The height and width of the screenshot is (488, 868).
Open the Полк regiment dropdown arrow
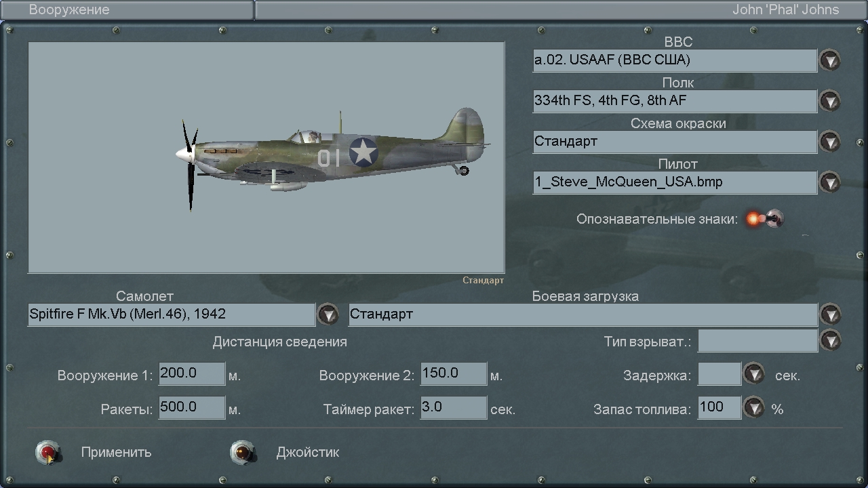point(830,101)
